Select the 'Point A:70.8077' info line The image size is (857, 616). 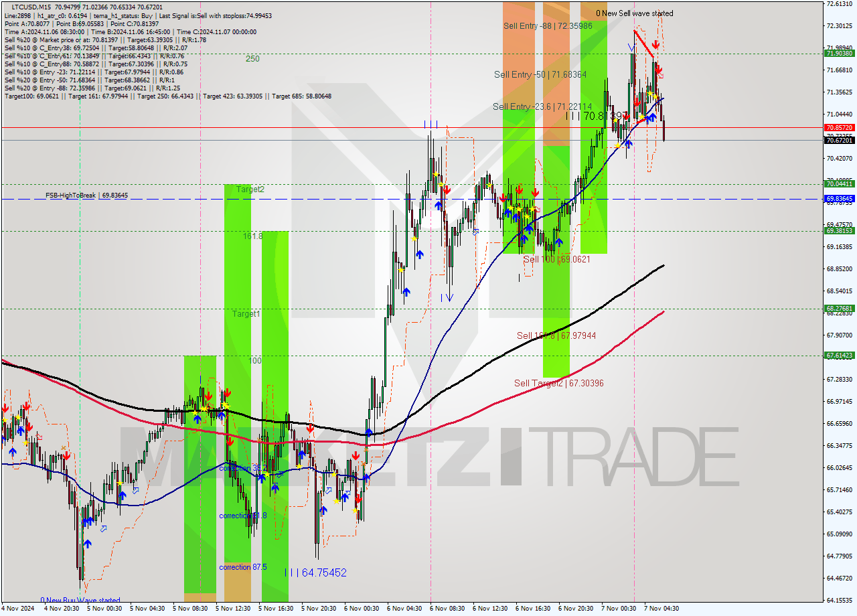pyautogui.click(x=82, y=23)
